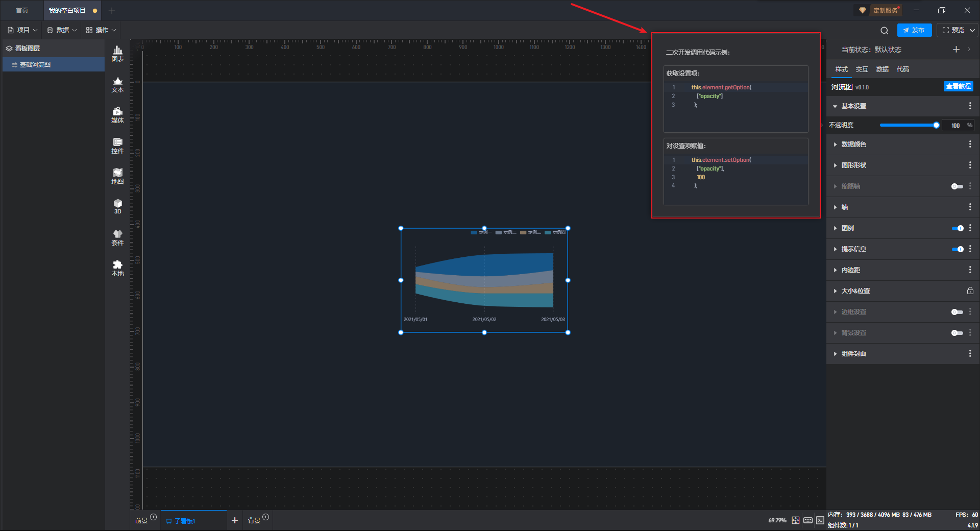
Task: Open the 本地 (local) components panel
Action: (117, 268)
